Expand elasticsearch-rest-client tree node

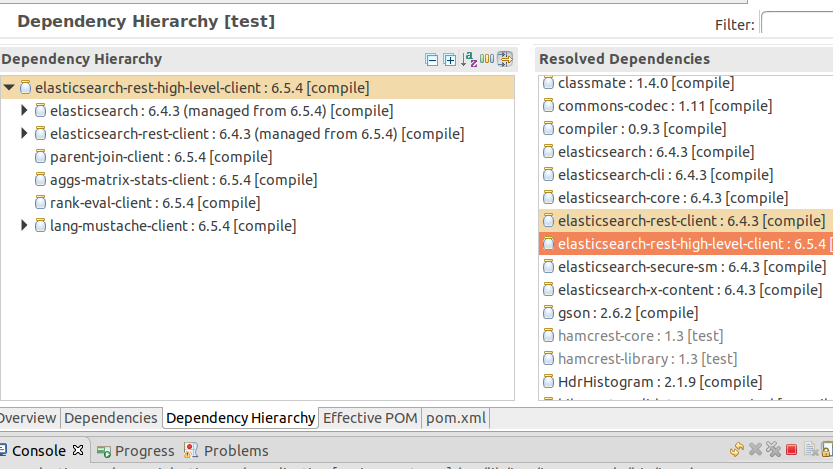click(24, 133)
